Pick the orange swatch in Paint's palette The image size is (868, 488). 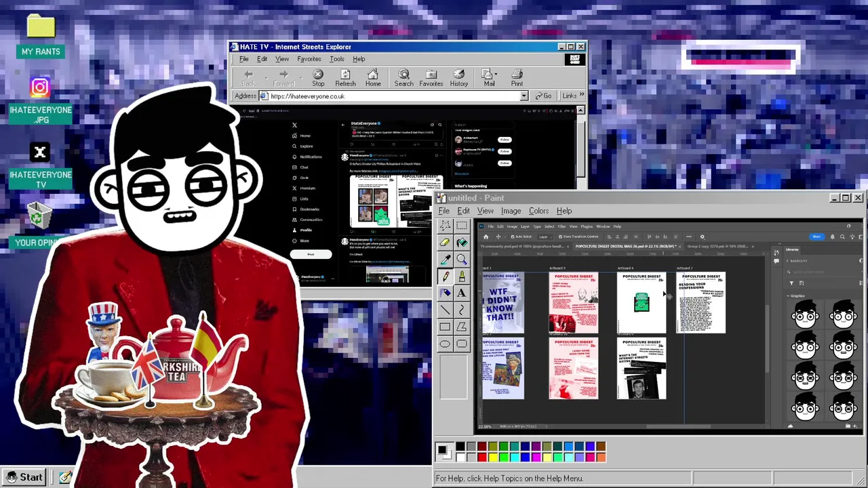point(601,457)
